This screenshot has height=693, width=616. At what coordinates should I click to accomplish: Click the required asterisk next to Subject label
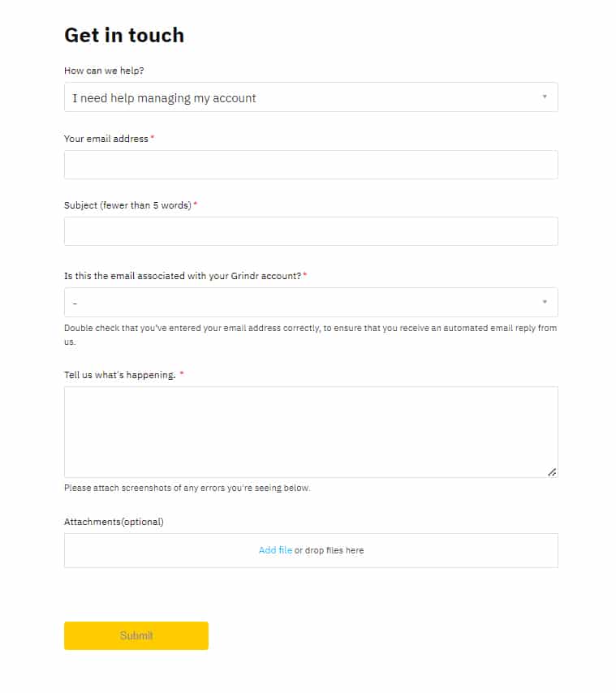[194, 204]
